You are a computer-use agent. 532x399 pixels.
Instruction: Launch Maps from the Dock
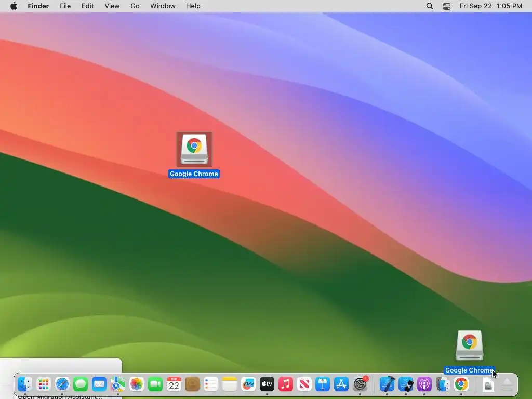[x=118, y=384]
